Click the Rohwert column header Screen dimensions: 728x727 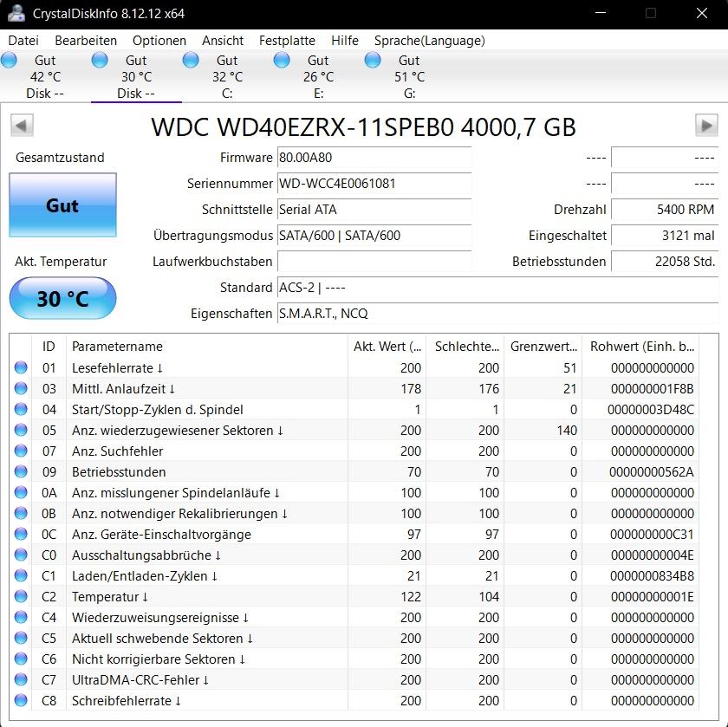click(640, 347)
